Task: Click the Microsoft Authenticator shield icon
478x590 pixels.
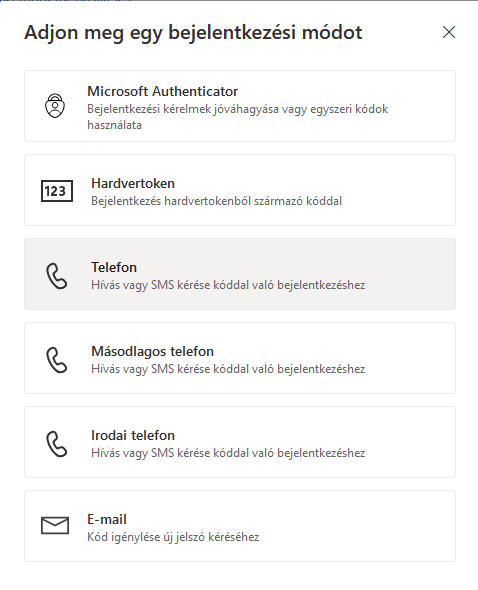Action: 55,106
